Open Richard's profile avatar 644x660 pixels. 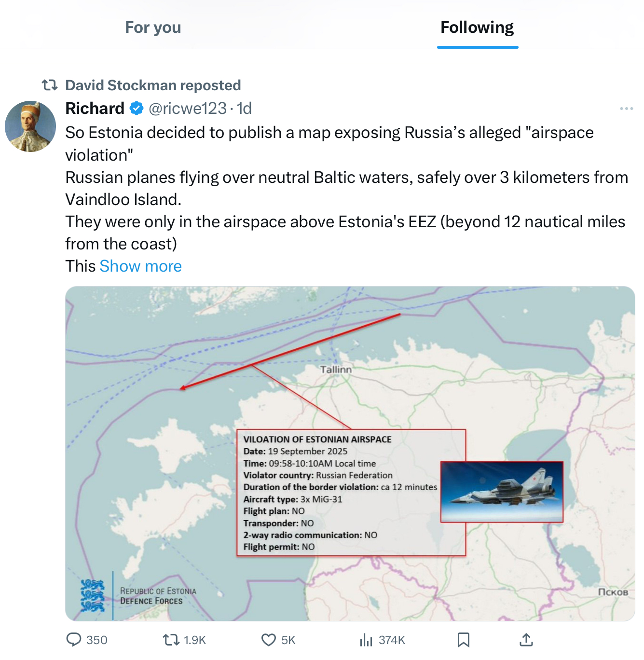click(30, 126)
